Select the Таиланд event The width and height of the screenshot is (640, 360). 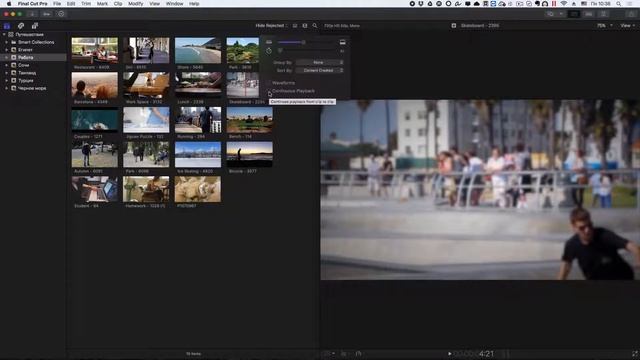pyautogui.click(x=27, y=73)
